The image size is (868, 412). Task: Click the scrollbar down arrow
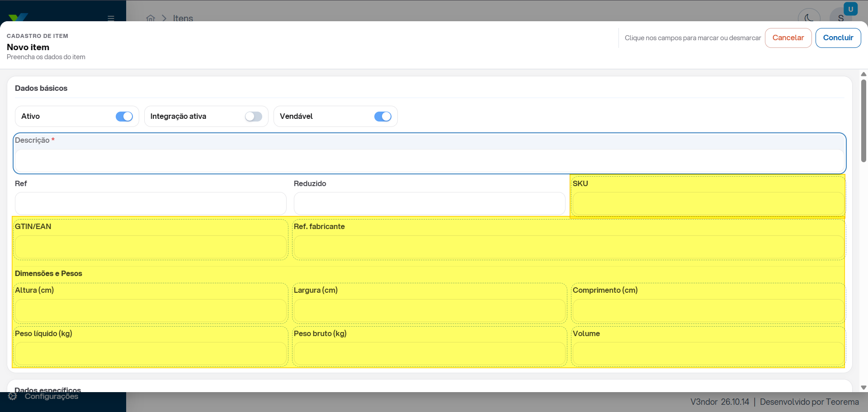pos(863,388)
